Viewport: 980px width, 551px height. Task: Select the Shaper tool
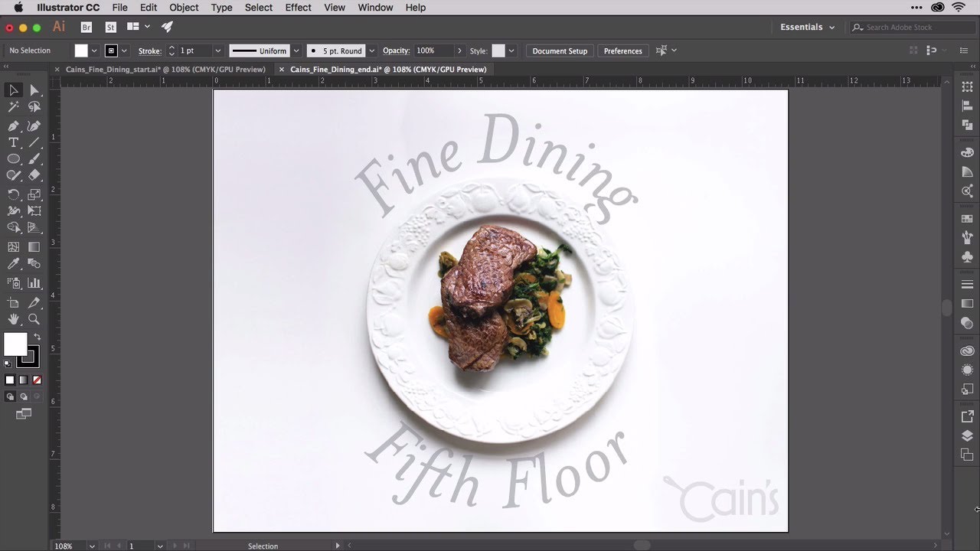coord(13,176)
